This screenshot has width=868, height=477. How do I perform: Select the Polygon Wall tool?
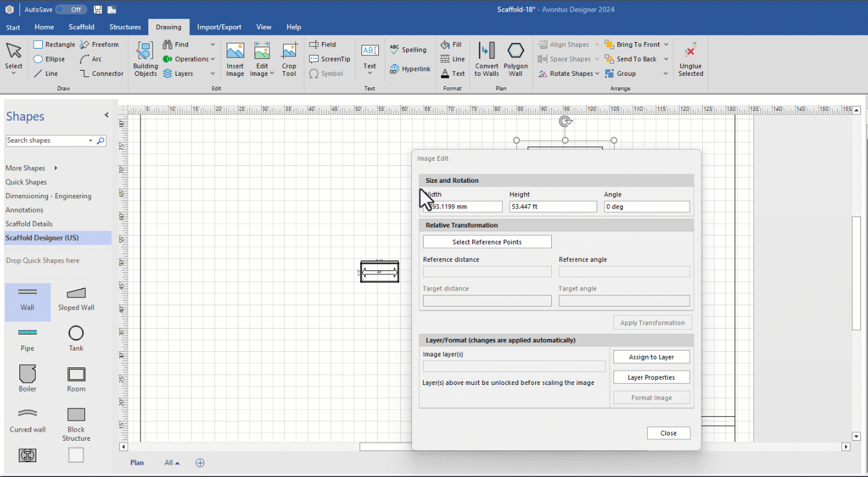(x=516, y=52)
